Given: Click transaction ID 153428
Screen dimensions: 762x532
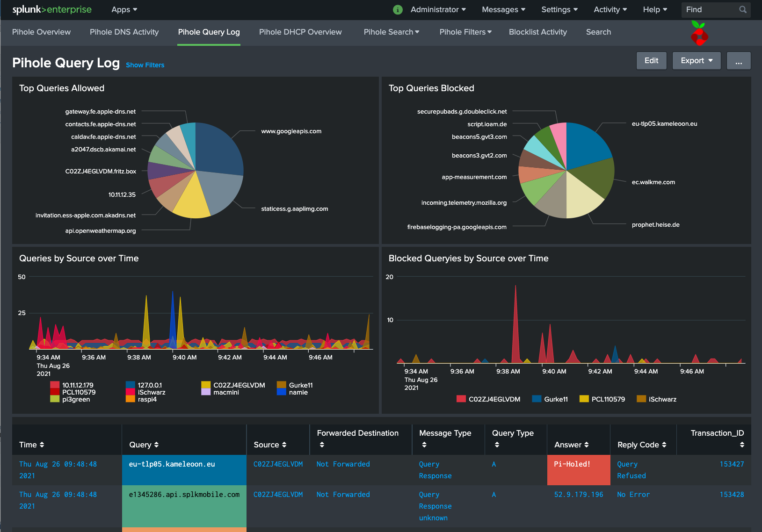Looking at the screenshot, I should (x=732, y=495).
